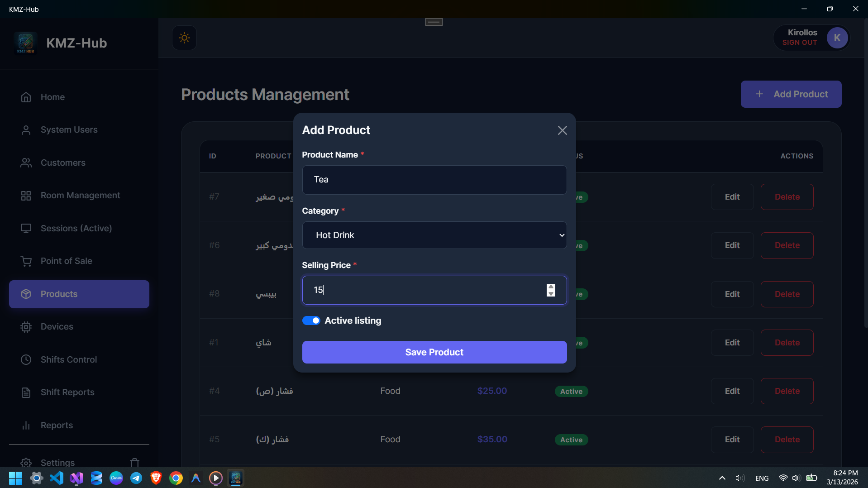The image size is (868, 488).
Task: Click the trash icon beside Settings
Action: click(134, 463)
